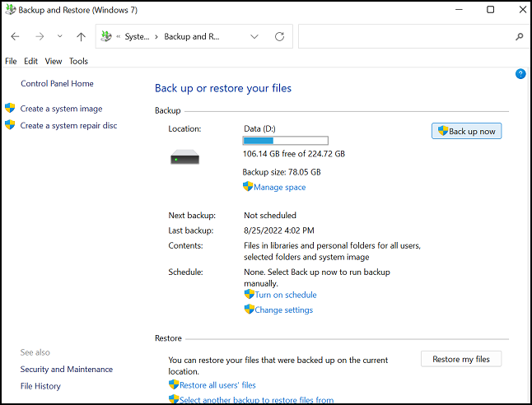The image size is (532, 405).
Task: Open the View menu
Action: [x=54, y=61]
